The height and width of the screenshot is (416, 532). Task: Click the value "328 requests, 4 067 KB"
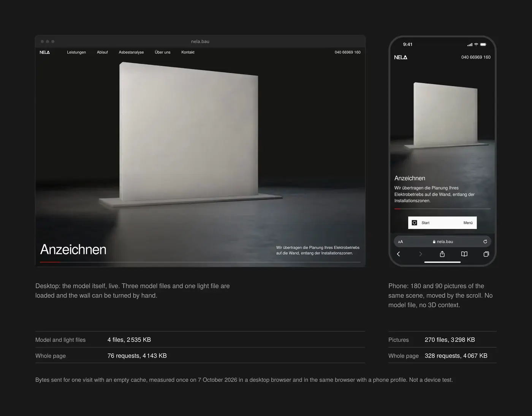click(x=456, y=356)
